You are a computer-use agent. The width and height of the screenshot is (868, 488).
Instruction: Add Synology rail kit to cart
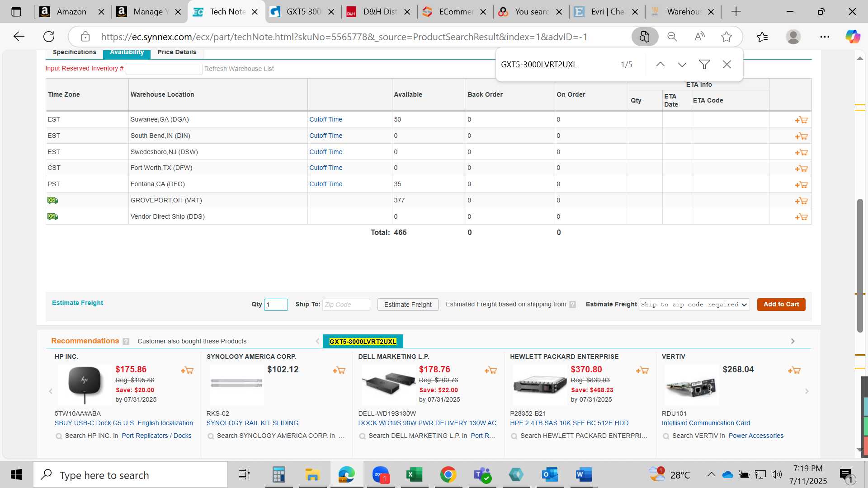click(339, 371)
